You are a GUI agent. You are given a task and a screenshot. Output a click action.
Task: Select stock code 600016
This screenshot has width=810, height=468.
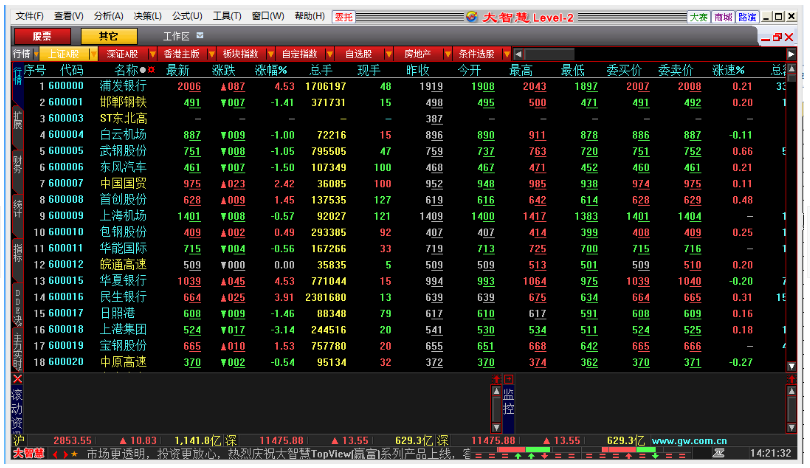click(x=66, y=297)
